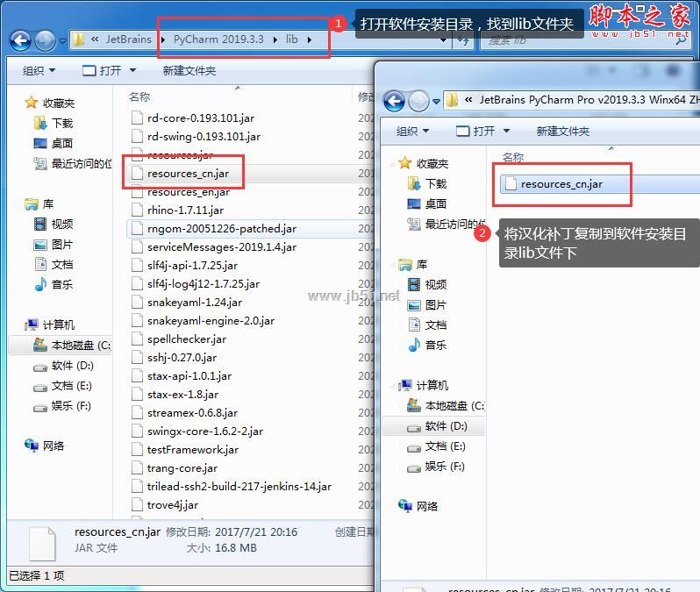Select 收藏夹 in the lib window sidebar
This screenshot has width=700, height=592.
(x=50, y=103)
